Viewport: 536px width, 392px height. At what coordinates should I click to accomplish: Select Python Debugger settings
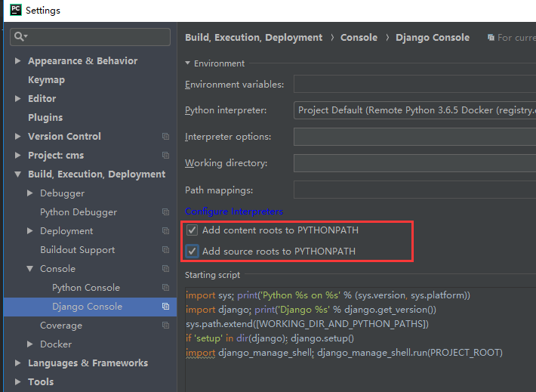[79, 212]
